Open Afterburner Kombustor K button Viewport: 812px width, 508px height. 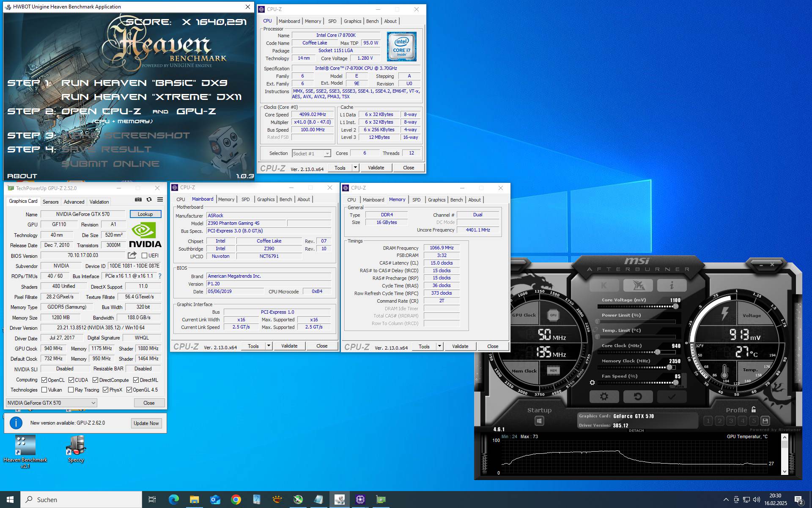coord(604,285)
